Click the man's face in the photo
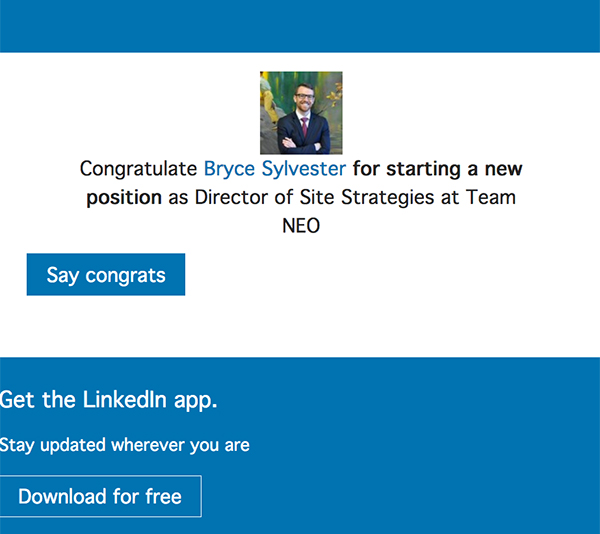Image resolution: width=600 pixels, height=534 pixels. click(303, 96)
